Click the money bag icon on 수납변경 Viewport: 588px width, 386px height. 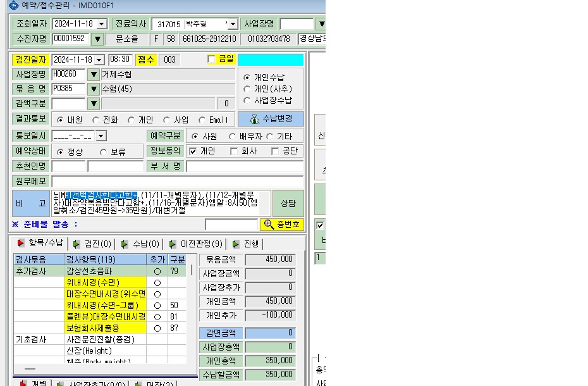[254, 119]
